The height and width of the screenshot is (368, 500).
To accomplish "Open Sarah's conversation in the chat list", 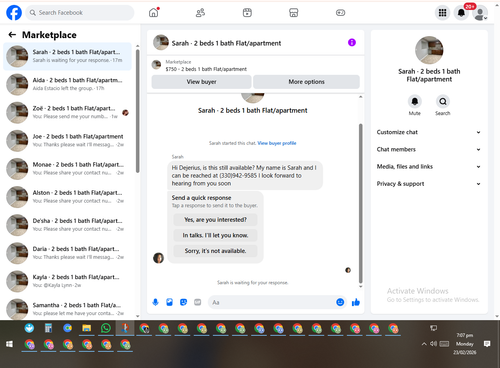I will tap(67, 56).
